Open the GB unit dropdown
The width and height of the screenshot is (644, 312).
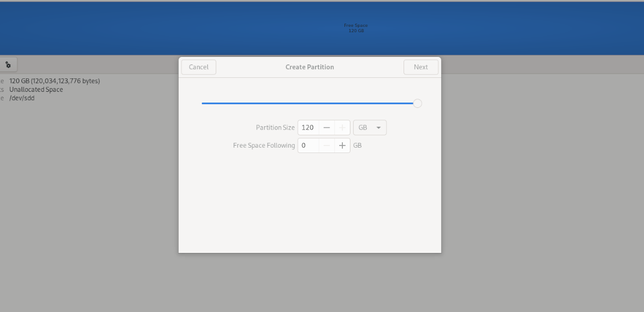[370, 128]
